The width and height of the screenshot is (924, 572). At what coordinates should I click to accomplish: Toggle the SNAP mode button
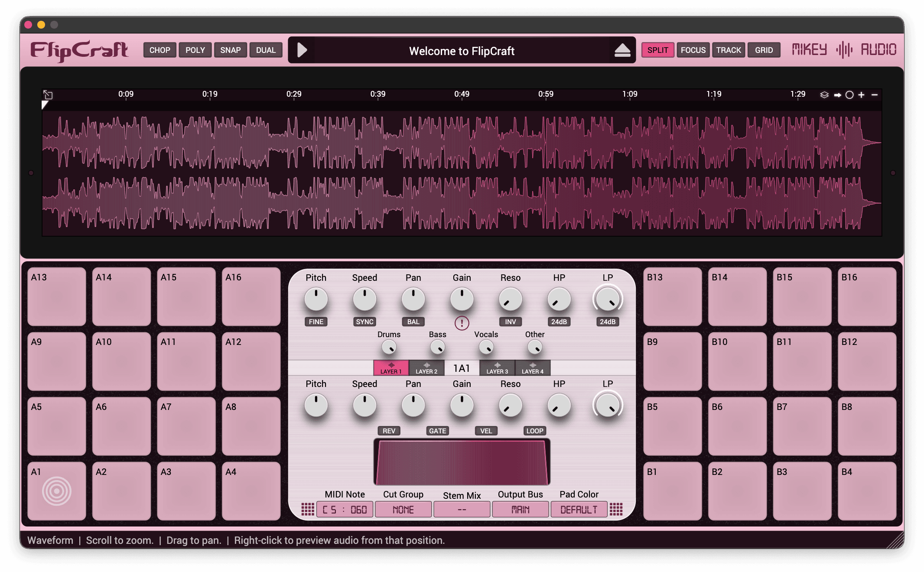pos(230,50)
